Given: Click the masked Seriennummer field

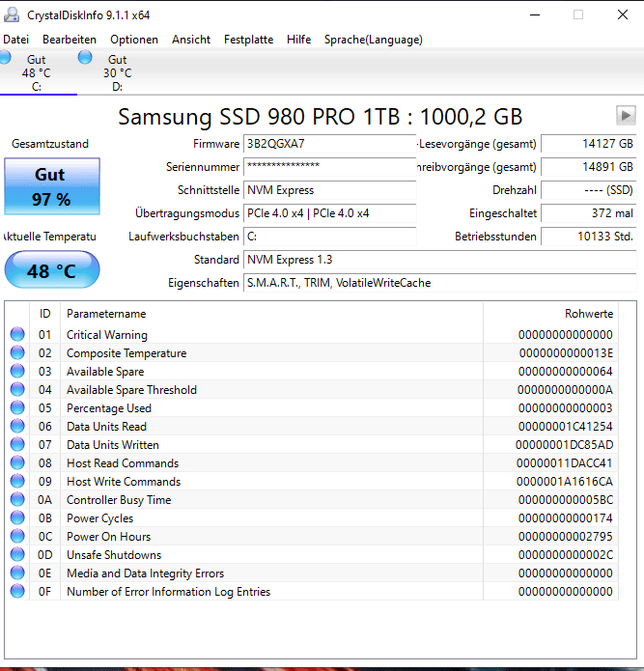Looking at the screenshot, I should point(329,167).
